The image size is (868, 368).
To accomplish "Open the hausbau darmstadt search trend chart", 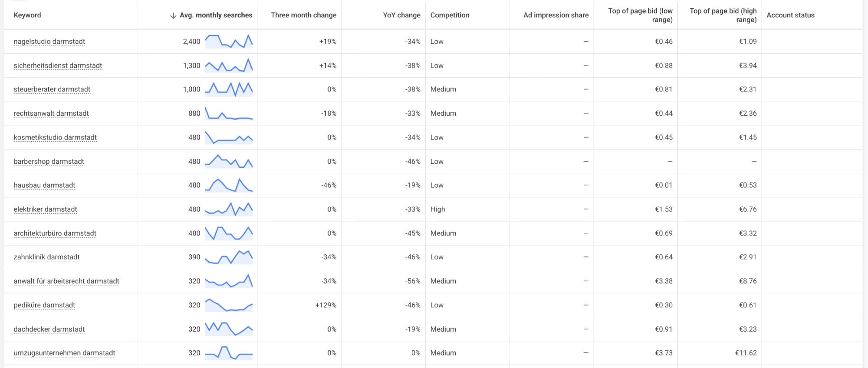I will click(229, 185).
